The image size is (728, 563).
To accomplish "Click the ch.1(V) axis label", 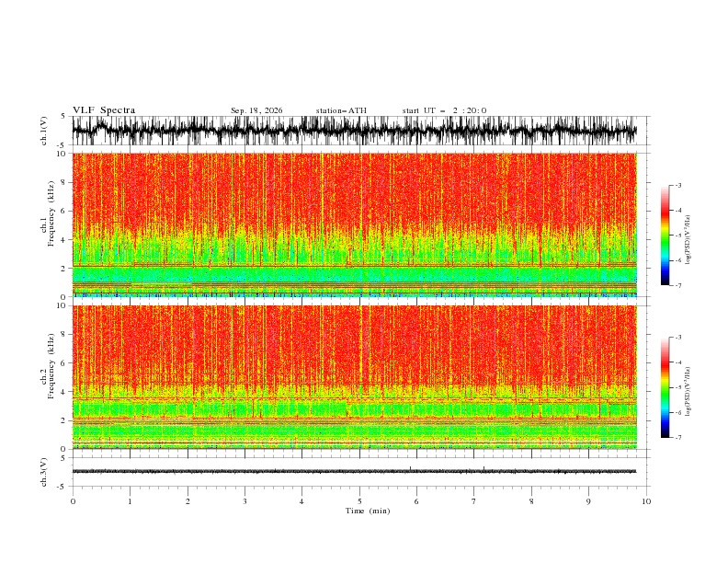I will coord(43,131).
